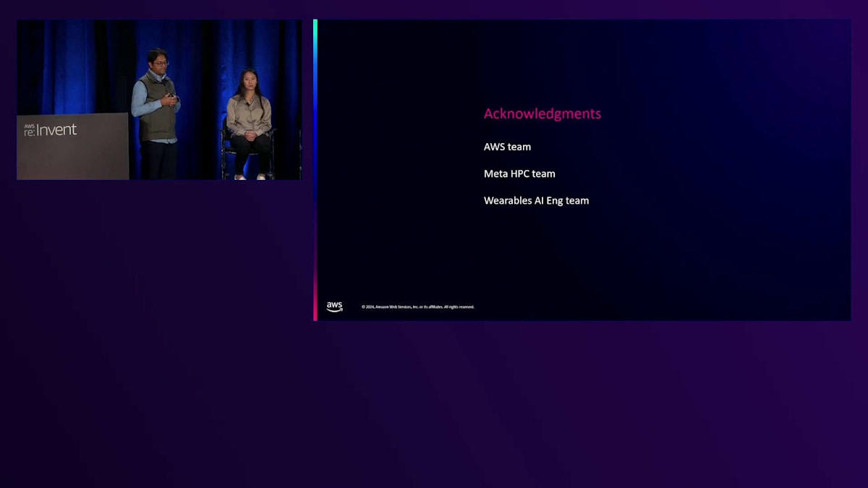Click the copyright notice on the slide

418,307
